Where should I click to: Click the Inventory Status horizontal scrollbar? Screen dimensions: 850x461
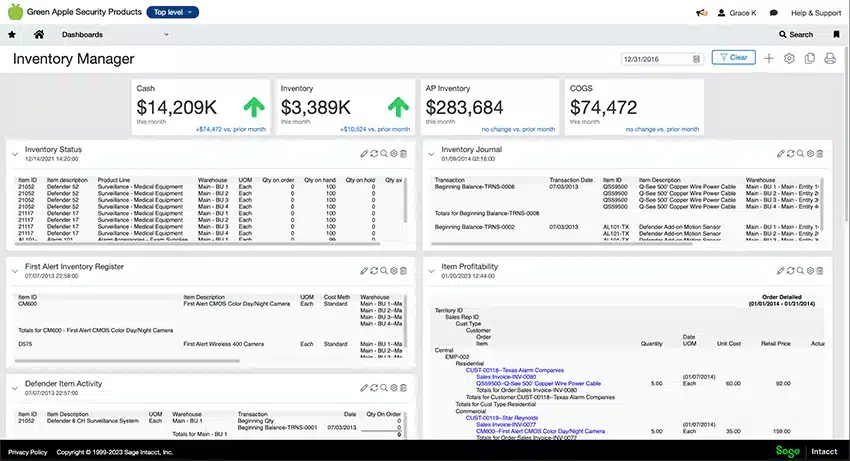[197, 244]
